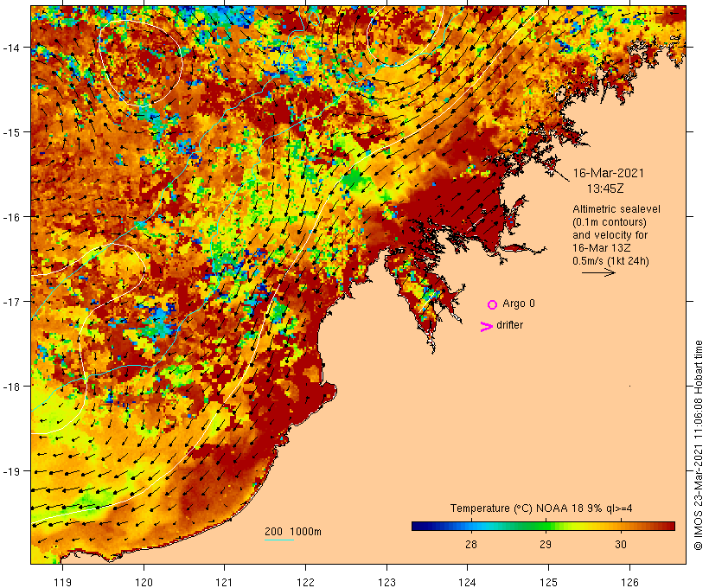Click the 'Temperature (°C) NOAA 18 9% ql>=4' title
The height and width of the screenshot is (588, 709).
click(541, 508)
